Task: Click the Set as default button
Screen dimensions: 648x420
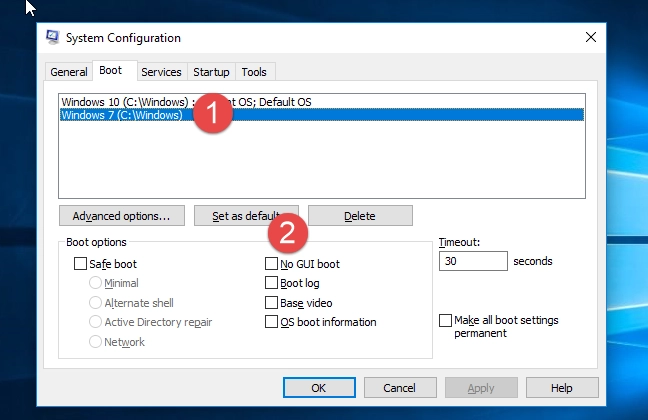Action: point(246,216)
